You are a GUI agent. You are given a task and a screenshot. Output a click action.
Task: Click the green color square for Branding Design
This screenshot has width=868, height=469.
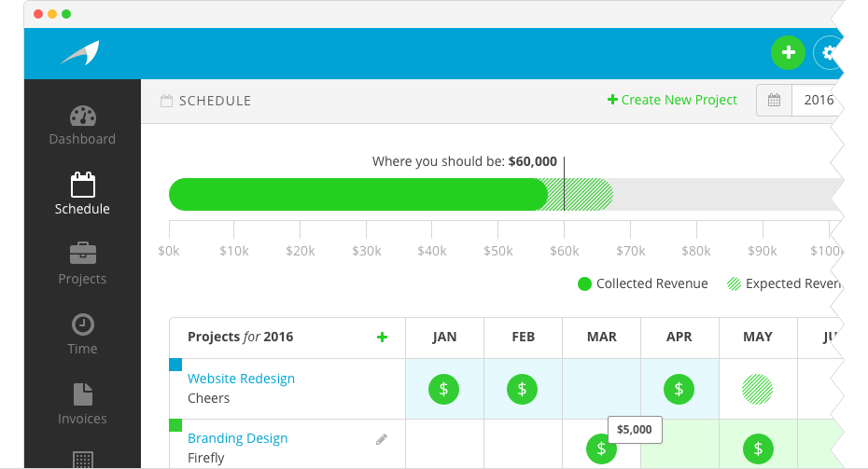175,425
